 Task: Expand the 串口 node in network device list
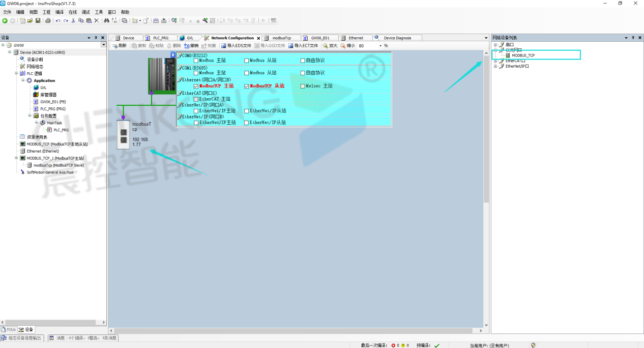click(x=495, y=45)
